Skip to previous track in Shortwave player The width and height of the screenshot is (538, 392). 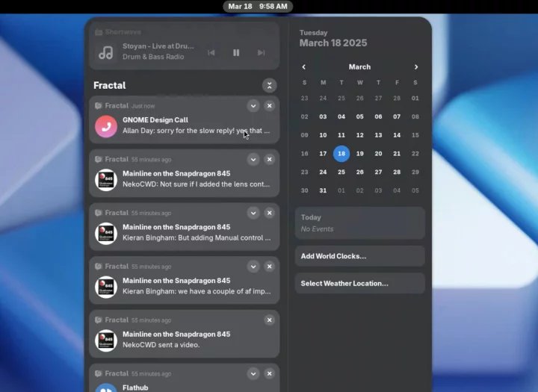point(211,52)
